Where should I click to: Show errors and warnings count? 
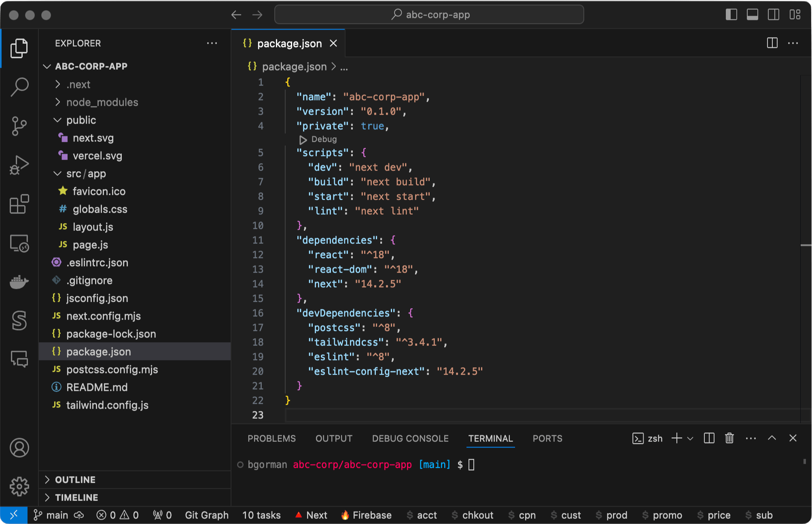pyautogui.click(x=117, y=515)
